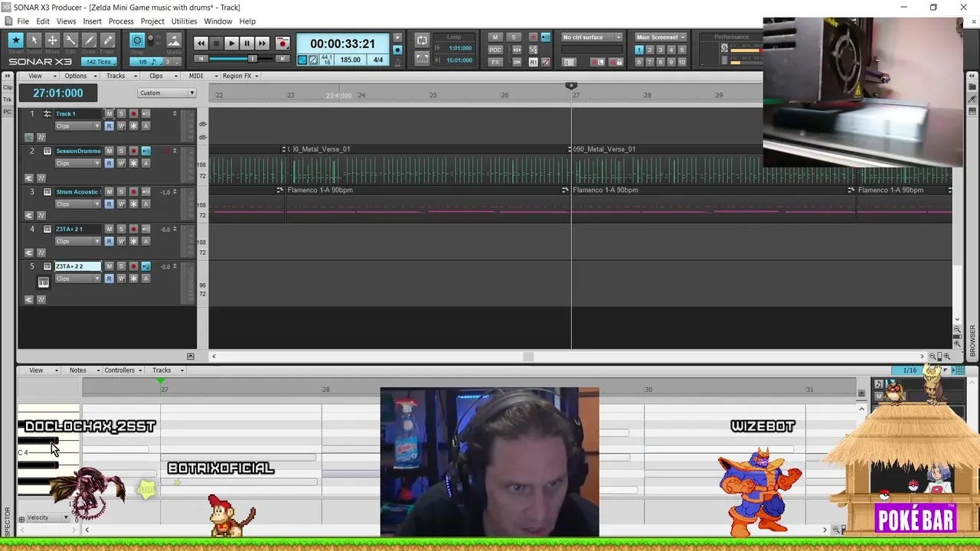Image resolution: width=980 pixels, height=551 pixels.
Task: Rewind the transport
Action: click(201, 44)
